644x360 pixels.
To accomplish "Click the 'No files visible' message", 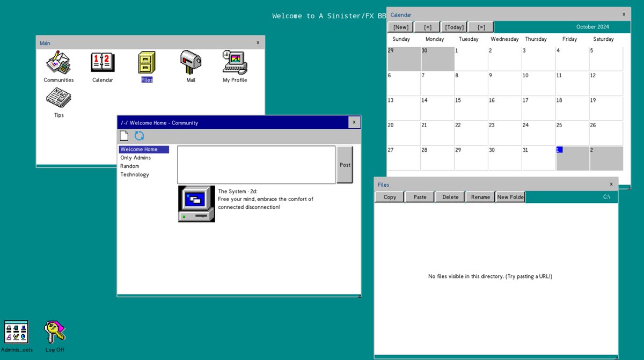I will click(490, 276).
